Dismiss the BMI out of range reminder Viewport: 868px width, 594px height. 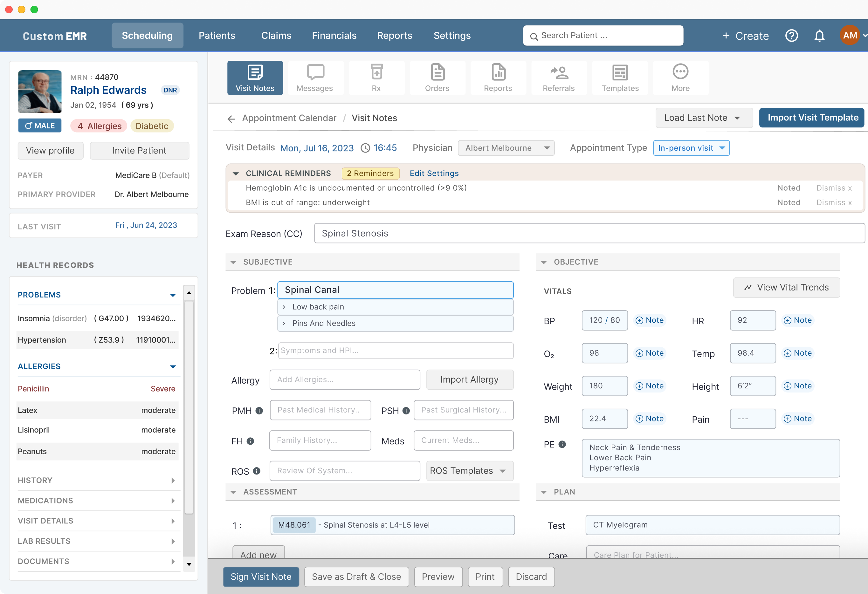coord(834,202)
